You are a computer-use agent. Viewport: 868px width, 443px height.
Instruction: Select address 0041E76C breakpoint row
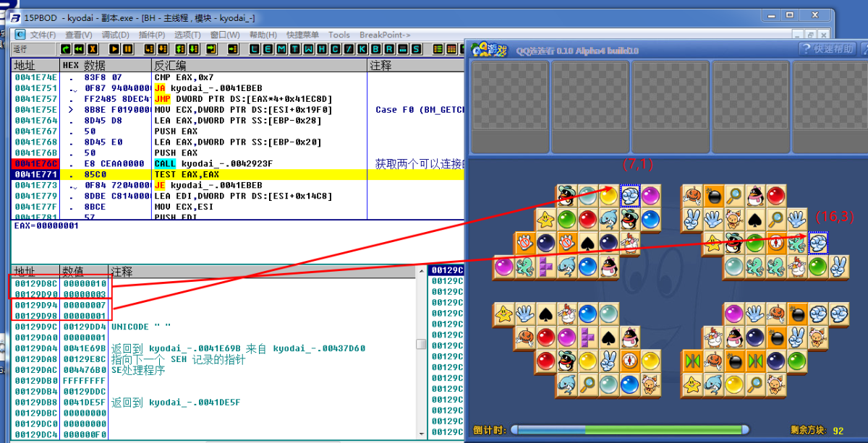coord(36,164)
